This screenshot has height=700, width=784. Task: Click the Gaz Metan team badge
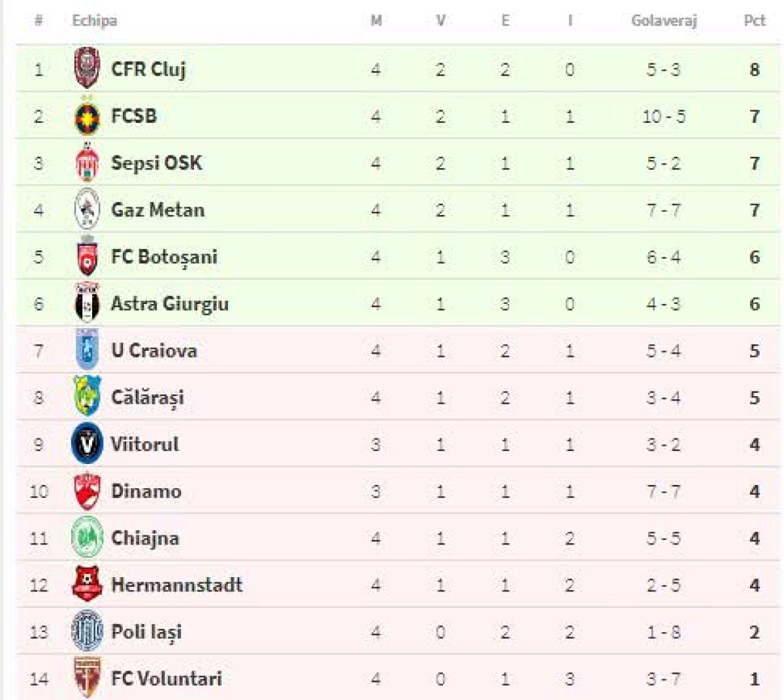click(87, 210)
